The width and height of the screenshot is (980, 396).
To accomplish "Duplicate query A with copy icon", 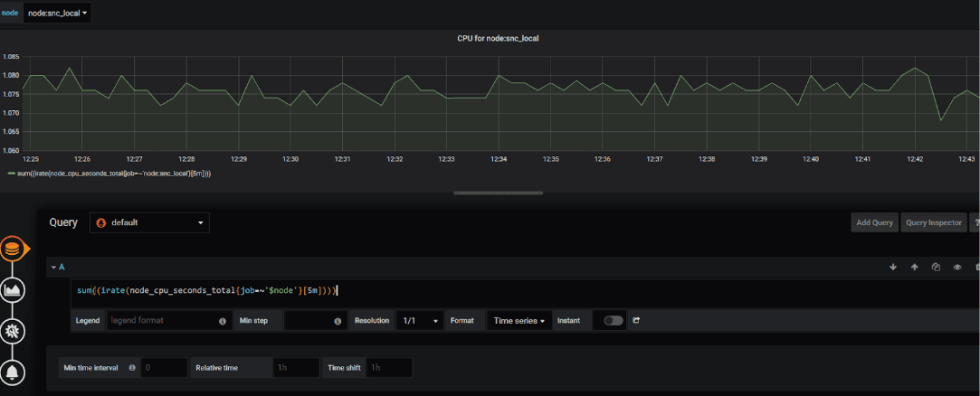I will coord(936,267).
